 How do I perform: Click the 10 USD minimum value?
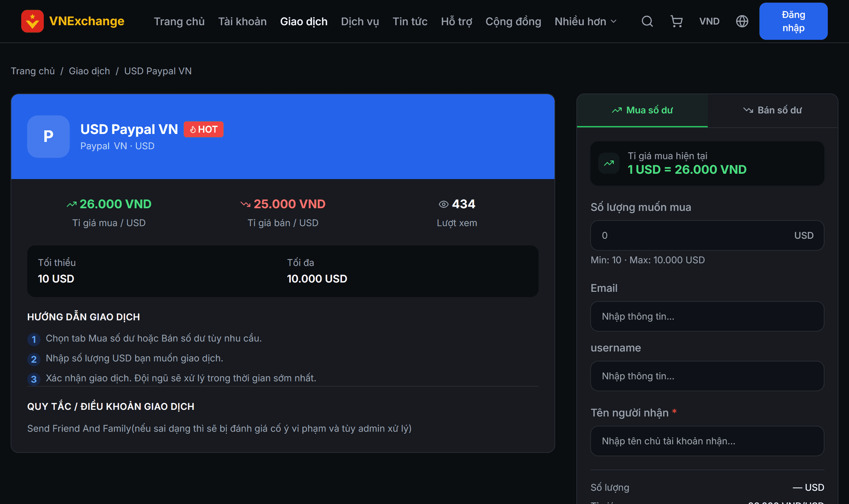pyautogui.click(x=56, y=279)
